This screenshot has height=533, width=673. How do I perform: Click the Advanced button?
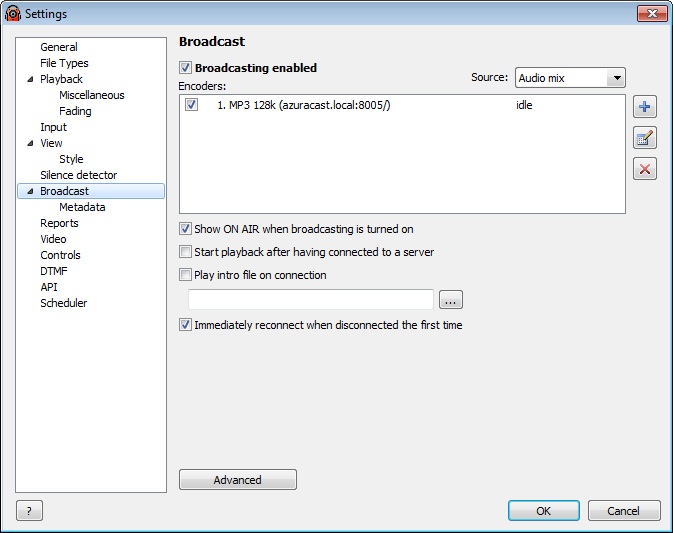[x=238, y=479]
